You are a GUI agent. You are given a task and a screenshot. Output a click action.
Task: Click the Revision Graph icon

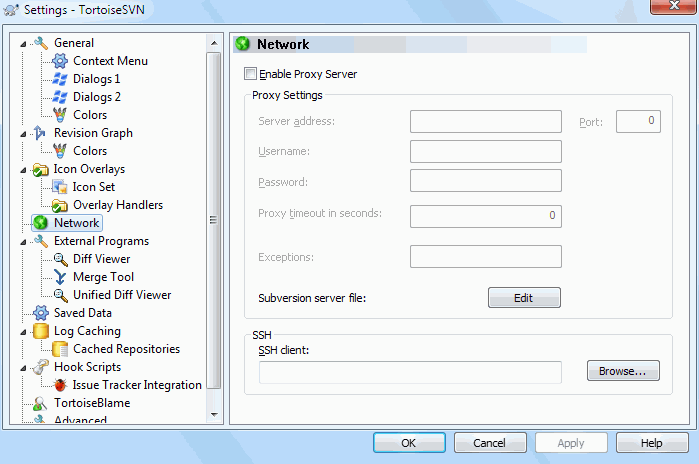[41, 133]
